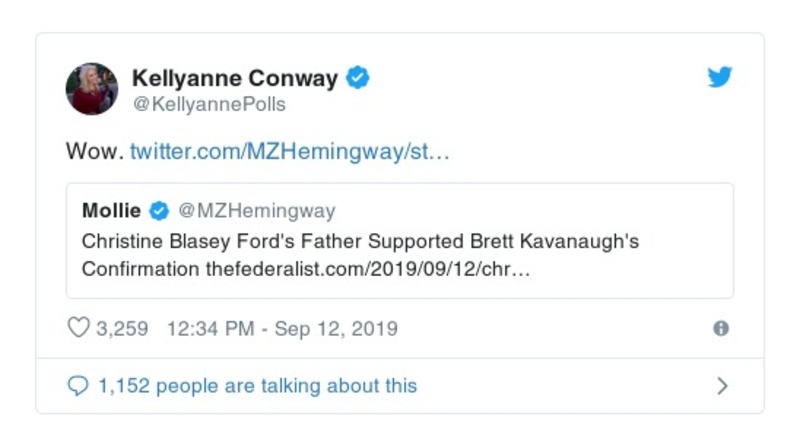800x445 pixels.
Task: Click the 3,259 likes count
Action: point(122,328)
